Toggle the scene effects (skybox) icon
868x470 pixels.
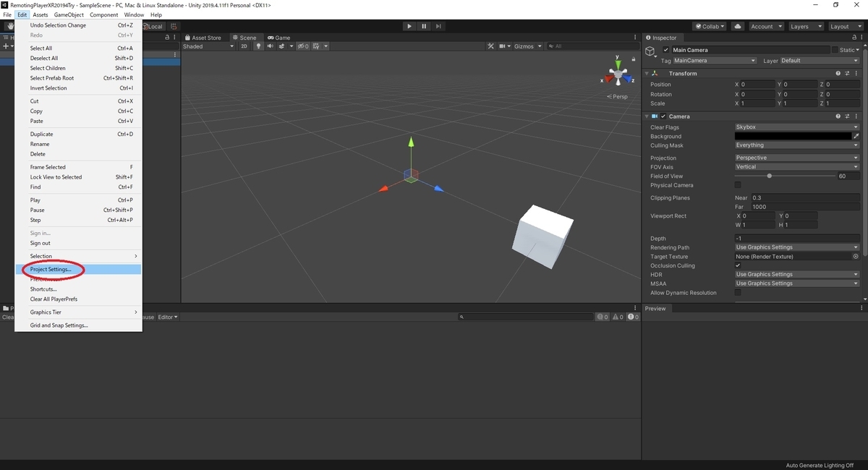pyautogui.click(x=282, y=46)
